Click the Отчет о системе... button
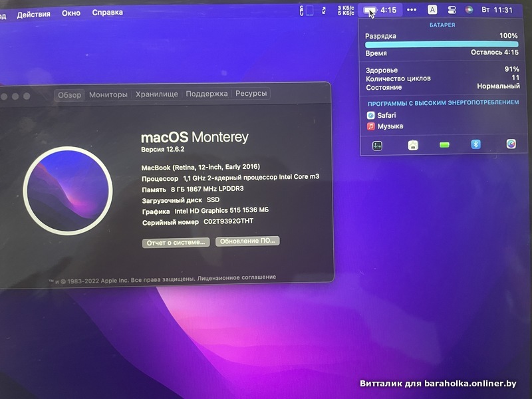532x399 pixels. [x=176, y=243]
